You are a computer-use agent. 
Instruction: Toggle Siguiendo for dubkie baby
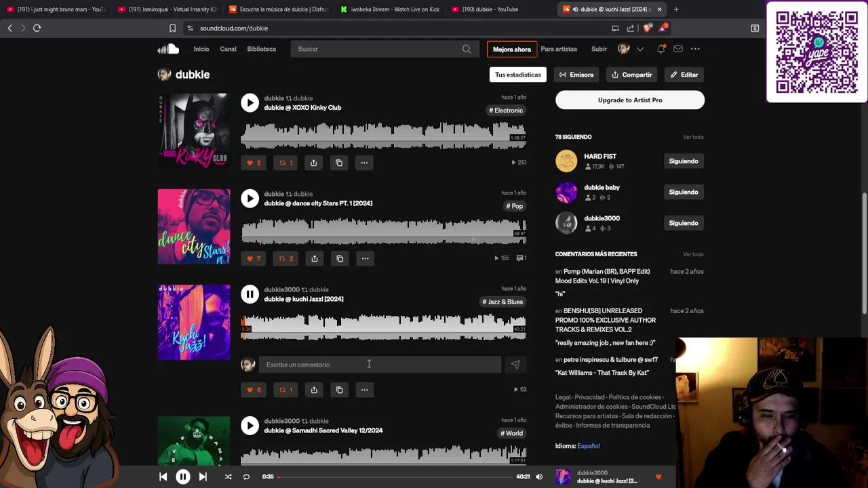pos(683,192)
